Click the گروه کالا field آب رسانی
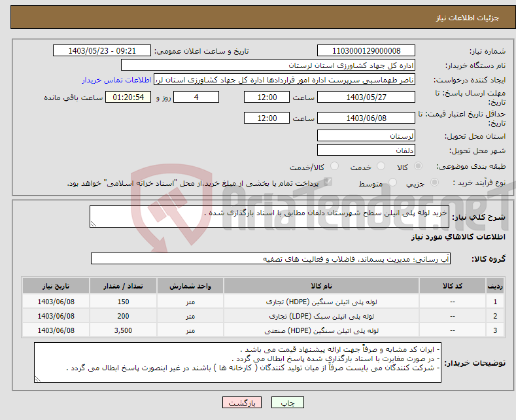The width and height of the screenshot is (516, 420). click(x=271, y=258)
